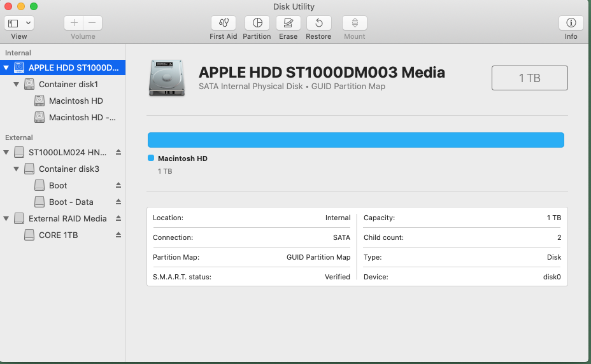Click the First Aid stethoscope icon

coord(224,23)
